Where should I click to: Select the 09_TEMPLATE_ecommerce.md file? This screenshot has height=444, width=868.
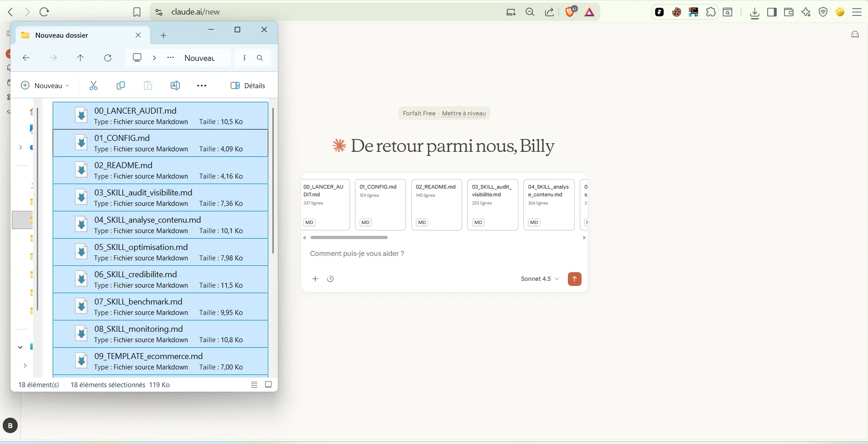pyautogui.click(x=160, y=361)
